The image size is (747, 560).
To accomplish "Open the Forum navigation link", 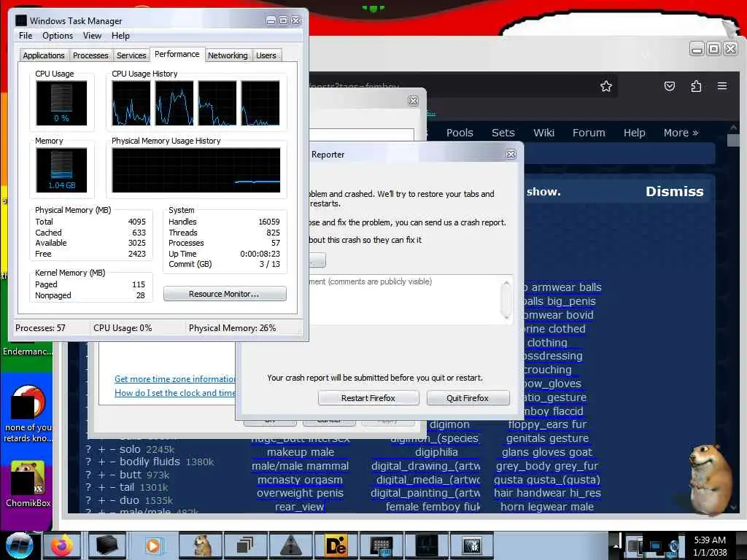I will 589,133.
